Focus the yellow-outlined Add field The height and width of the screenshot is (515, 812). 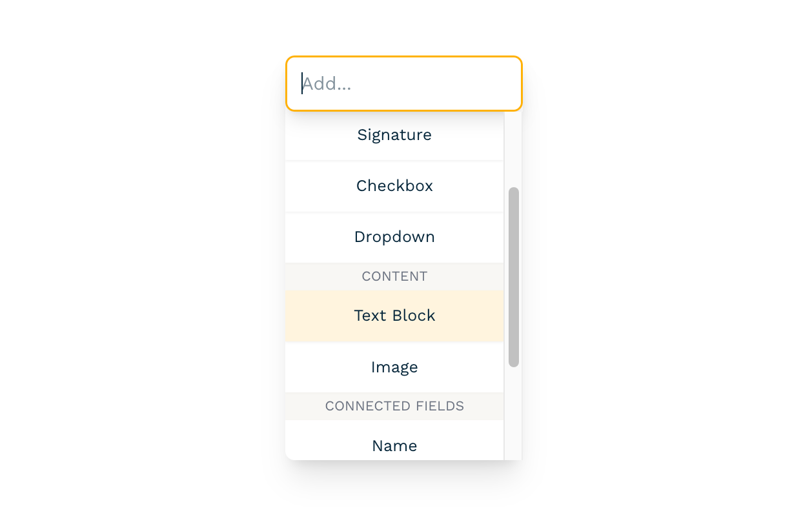pos(403,83)
